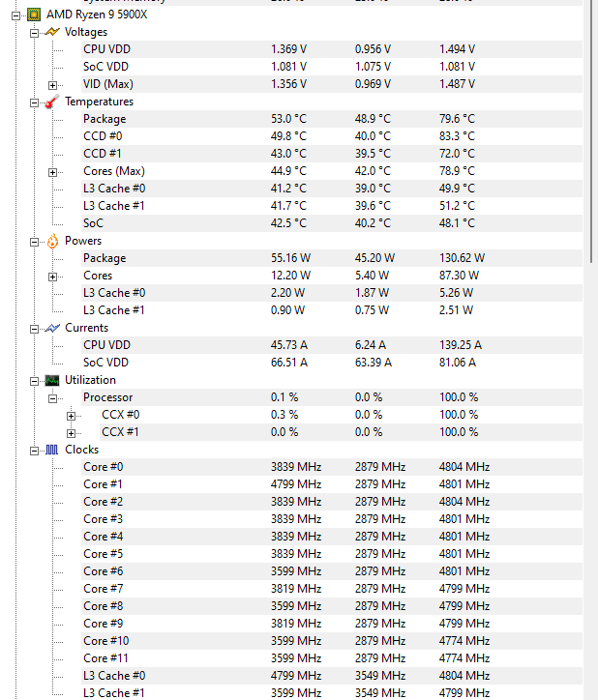The width and height of the screenshot is (598, 700).
Task: Expand the Cores power entry
Action: pyautogui.click(x=53, y=277)
